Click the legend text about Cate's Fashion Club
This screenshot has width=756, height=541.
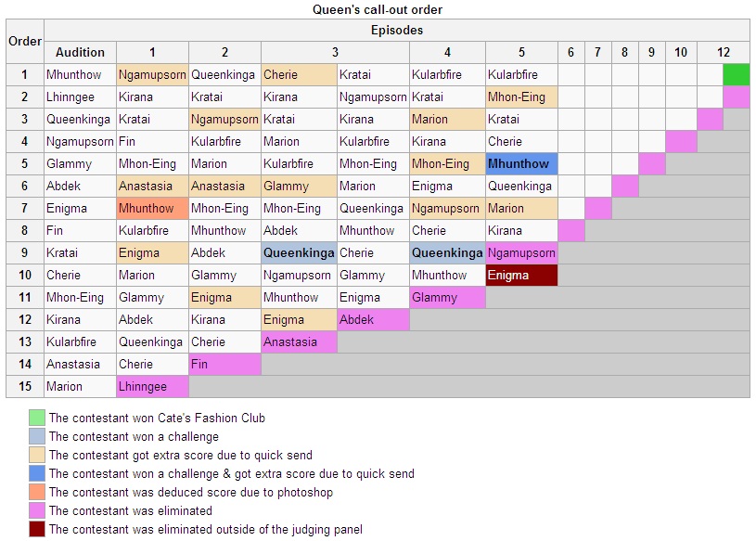pos(157,418)
